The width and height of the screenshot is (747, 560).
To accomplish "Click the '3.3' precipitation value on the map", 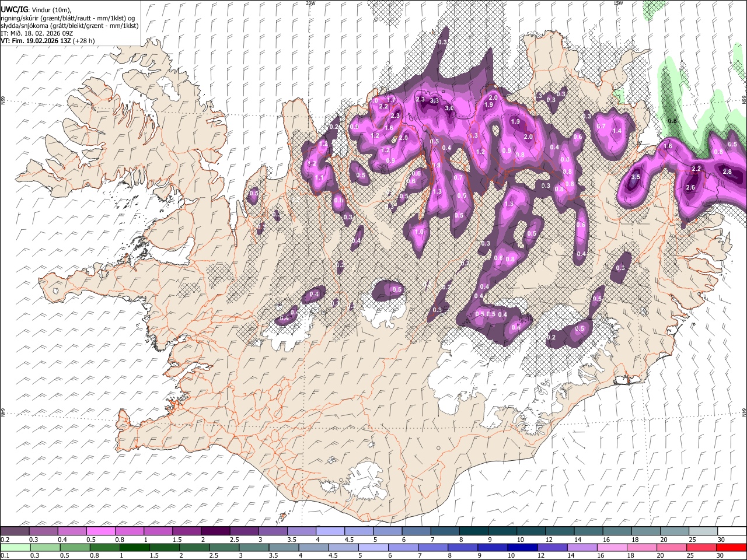I will 434,100.
